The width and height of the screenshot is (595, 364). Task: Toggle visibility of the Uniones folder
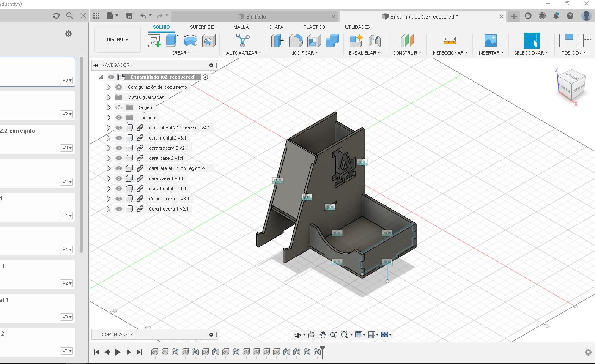(119, 118)
